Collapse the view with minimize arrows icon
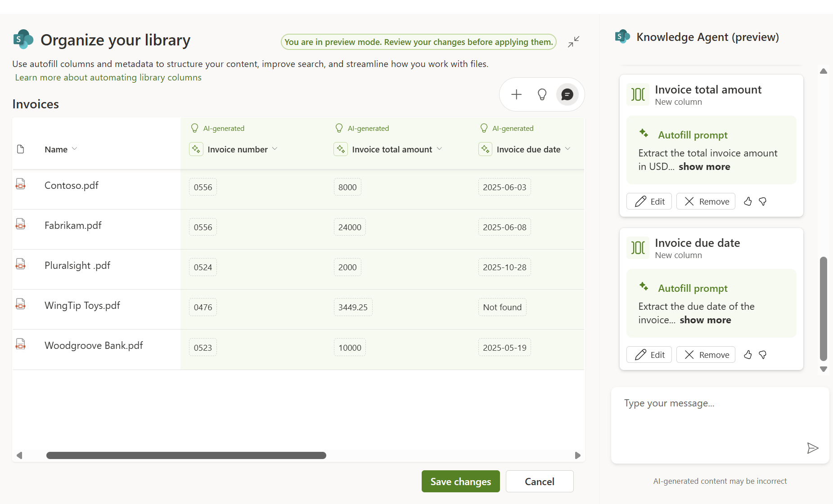833x504 pixels. (573, 42)
